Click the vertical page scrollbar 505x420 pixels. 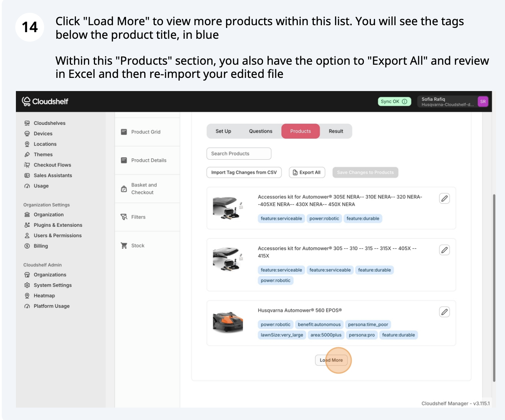click(x=494, y=287)
